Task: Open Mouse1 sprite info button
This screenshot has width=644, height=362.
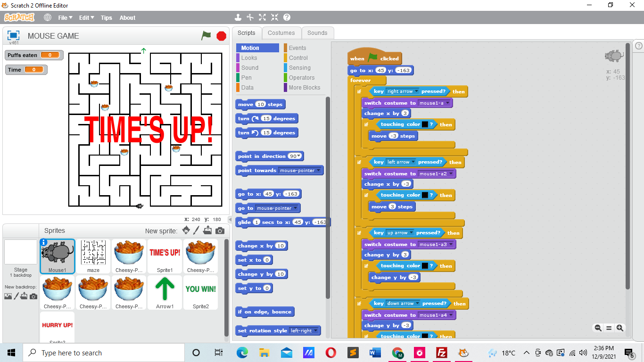Action: [44, 242]
